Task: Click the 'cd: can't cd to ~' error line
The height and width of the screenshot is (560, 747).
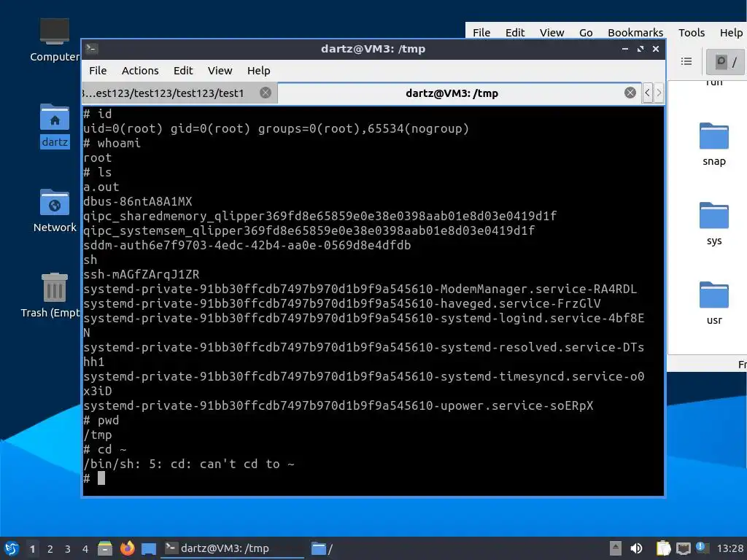Action: (x=189, y=464)
